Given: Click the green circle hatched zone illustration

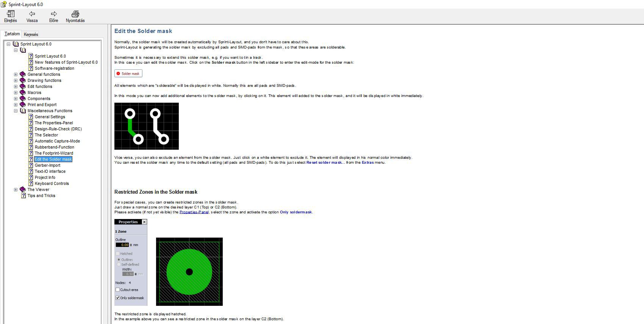Looking at the screenshot, I should (x=189, y=272).
